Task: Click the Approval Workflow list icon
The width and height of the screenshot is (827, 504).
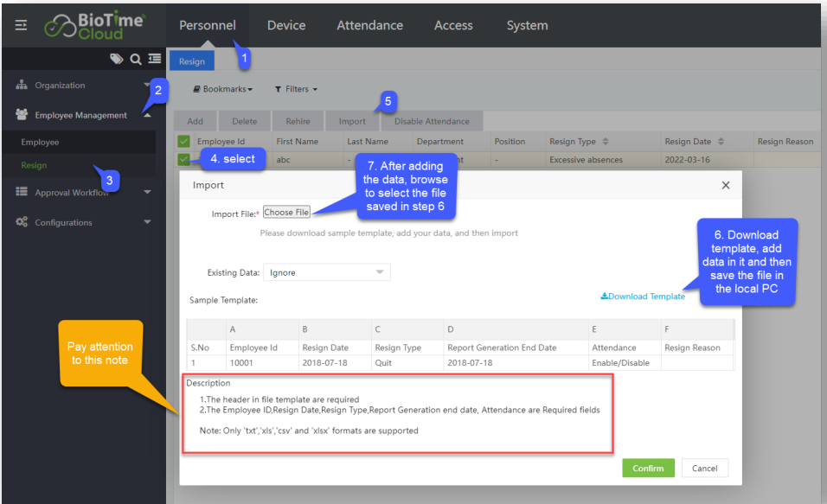Action: 22,193
